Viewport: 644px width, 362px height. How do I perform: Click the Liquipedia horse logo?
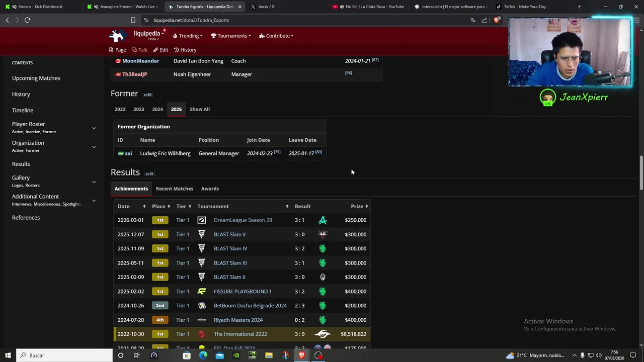117,36
